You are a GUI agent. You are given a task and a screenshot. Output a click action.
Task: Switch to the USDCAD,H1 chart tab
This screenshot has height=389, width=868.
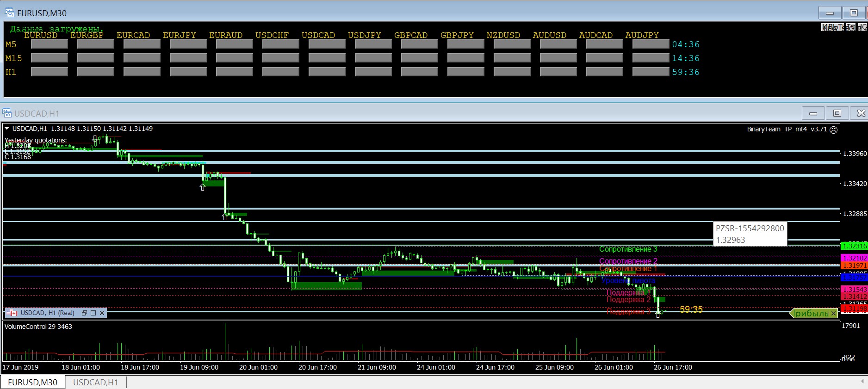(95, 383)
